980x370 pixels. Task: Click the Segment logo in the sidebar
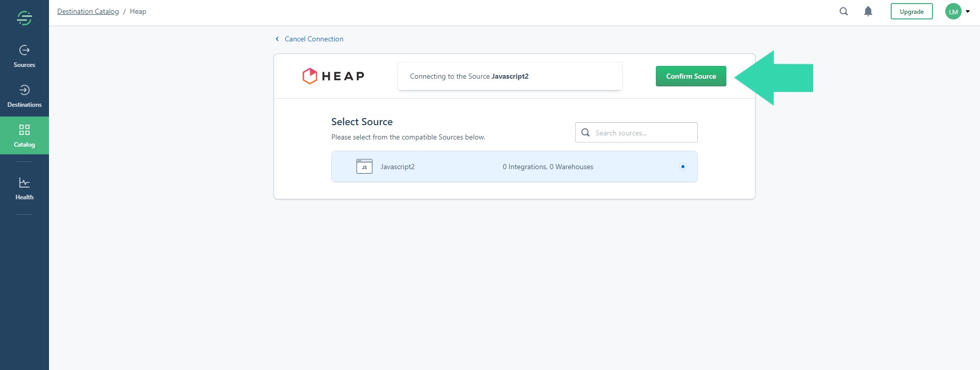tap(24, 17)
